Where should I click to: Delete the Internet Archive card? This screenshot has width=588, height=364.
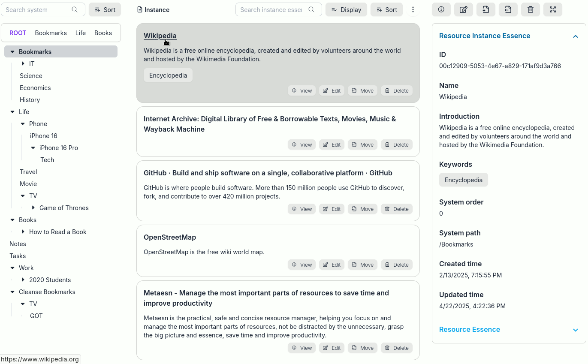coord(397,144)
